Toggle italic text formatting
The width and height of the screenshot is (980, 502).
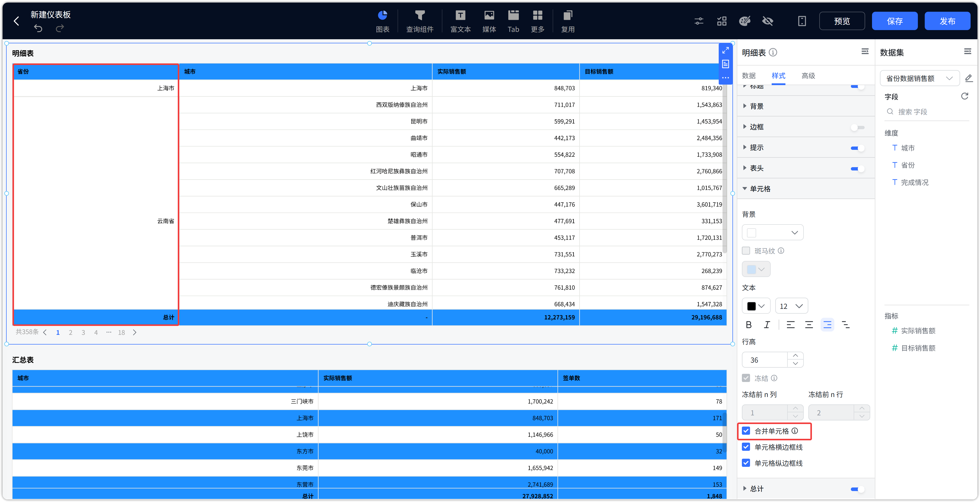click(767, 325)
